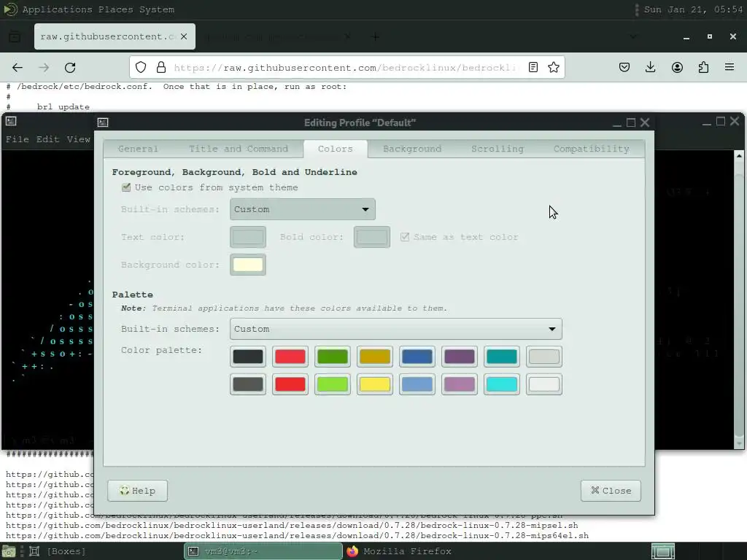747x560 pixels.
Task: Edit the light purple palette color
Action: pyautogui.click(x=460, y=384)
